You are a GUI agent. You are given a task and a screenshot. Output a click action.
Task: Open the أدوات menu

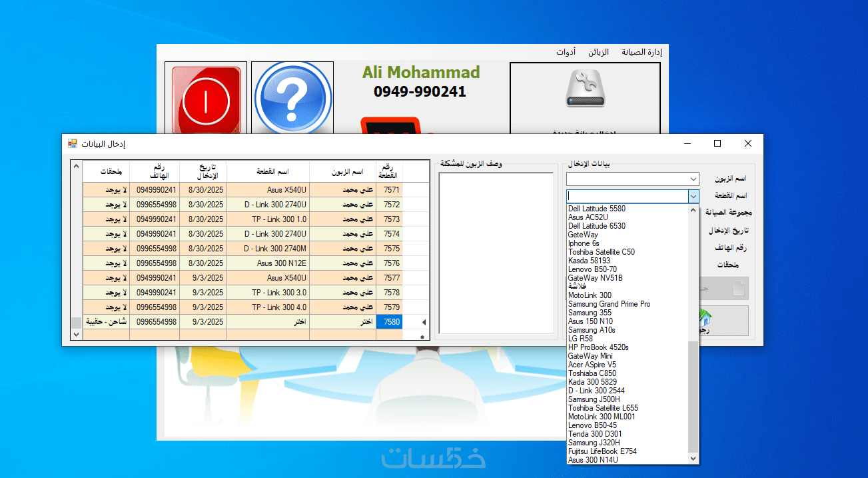566,52
